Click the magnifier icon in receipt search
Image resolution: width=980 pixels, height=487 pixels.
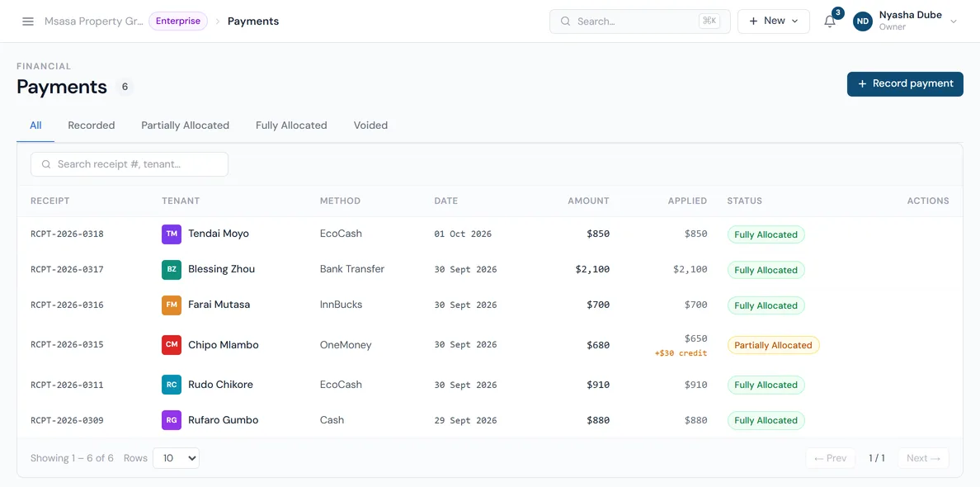[x=46, y=164]
